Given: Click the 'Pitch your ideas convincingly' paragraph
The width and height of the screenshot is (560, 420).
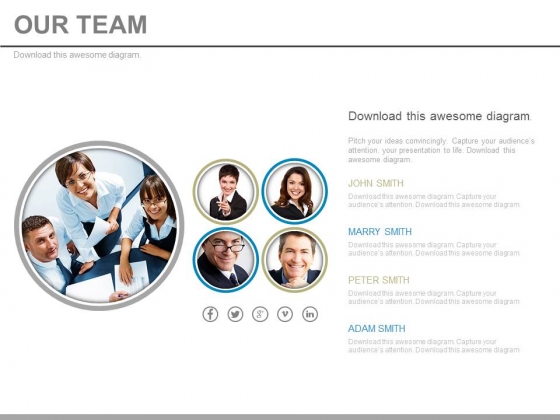Looking at the screenshot, I should tap(441, 150).
